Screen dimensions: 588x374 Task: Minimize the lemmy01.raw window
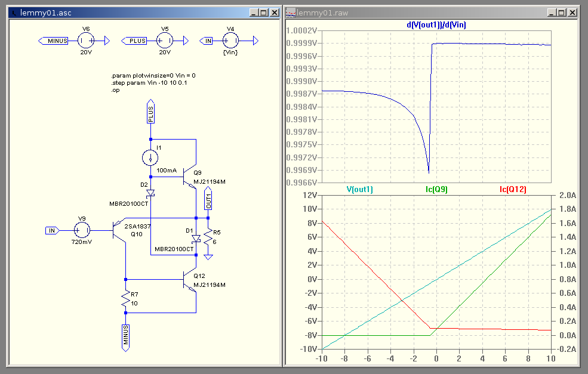[552, 13]
